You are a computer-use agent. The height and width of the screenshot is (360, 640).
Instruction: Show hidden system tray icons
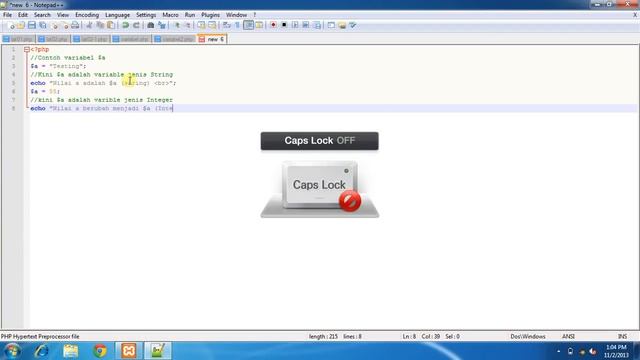558,351
